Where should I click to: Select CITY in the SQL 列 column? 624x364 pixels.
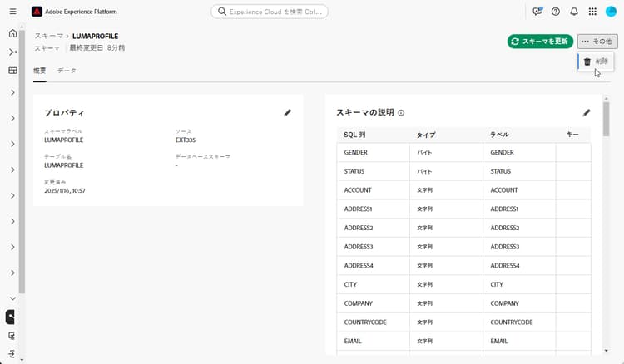(x=350, y=284)
